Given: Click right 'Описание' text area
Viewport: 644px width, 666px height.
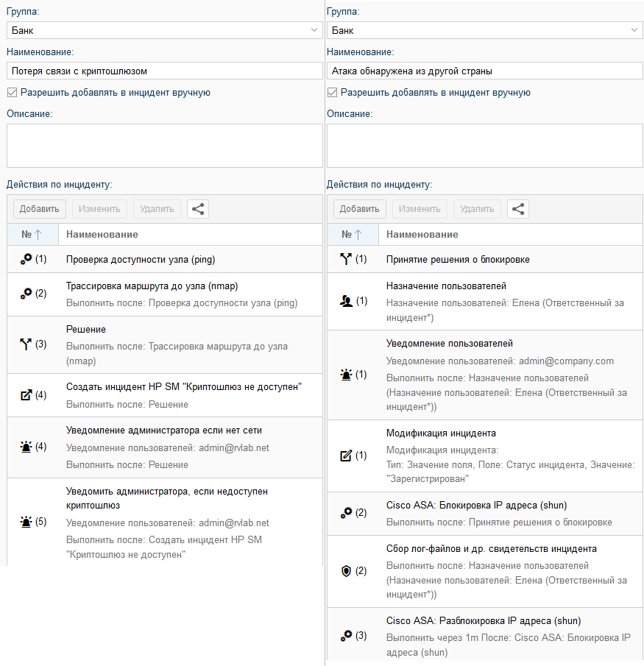Looking at the screenshot, I should click(485, 146).
